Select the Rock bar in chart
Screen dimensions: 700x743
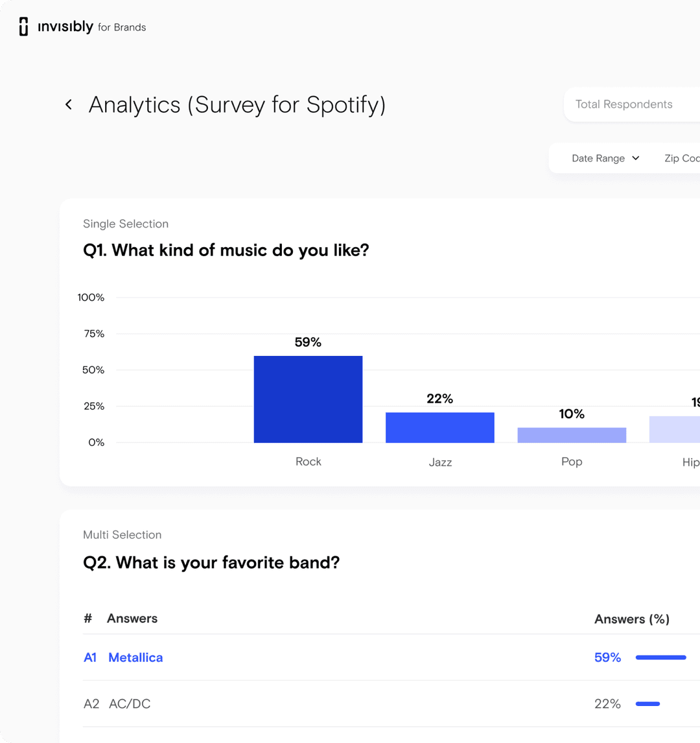pyautogui.click(x=308, y=399)
